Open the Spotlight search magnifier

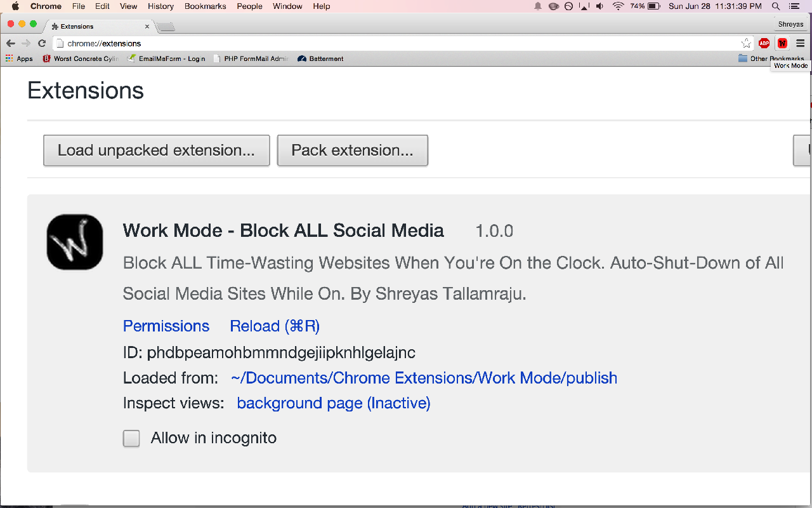[x=775, y=6]
